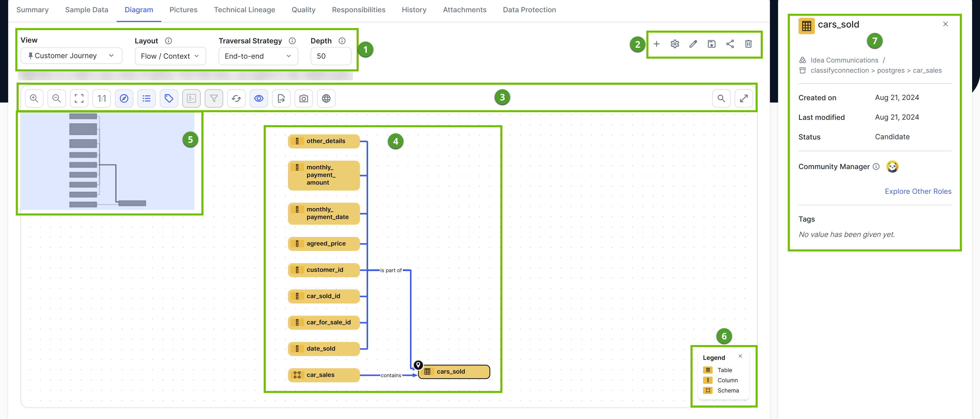Reset zoom to 1:1 scale

click(x=101, y=98)
